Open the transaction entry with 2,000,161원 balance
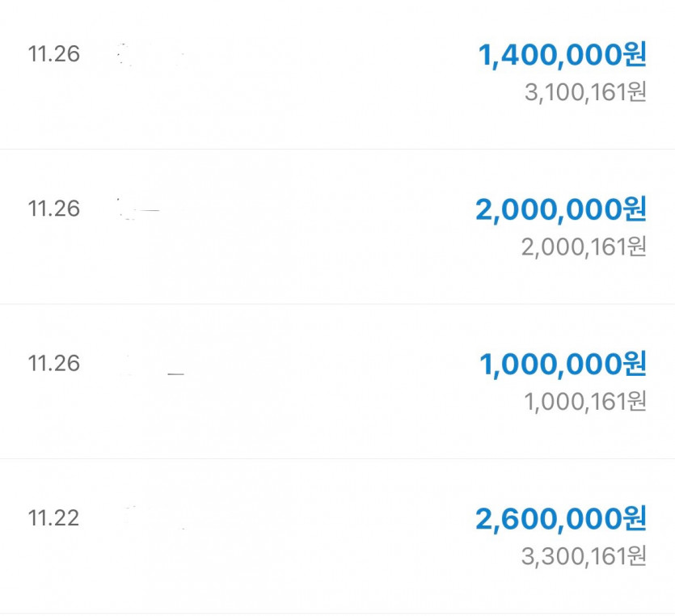Screen dimensions: 675x616 pyautogui.click(x=323, y=227)
